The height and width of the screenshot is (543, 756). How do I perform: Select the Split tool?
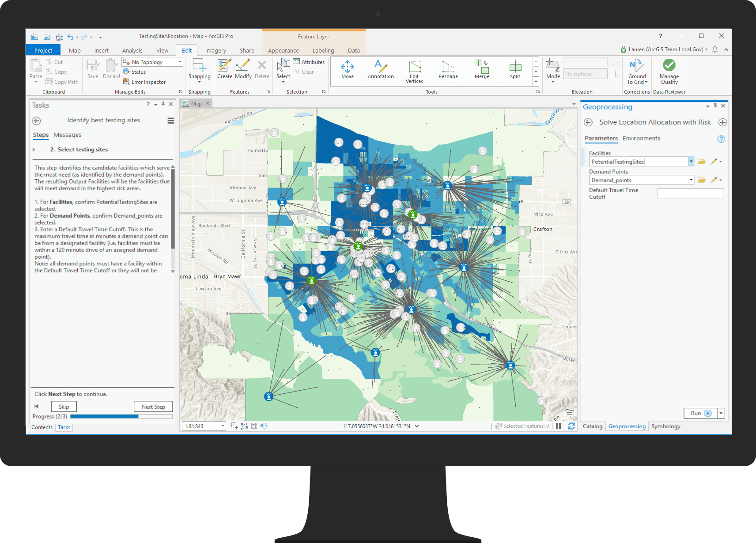(515, 70)
